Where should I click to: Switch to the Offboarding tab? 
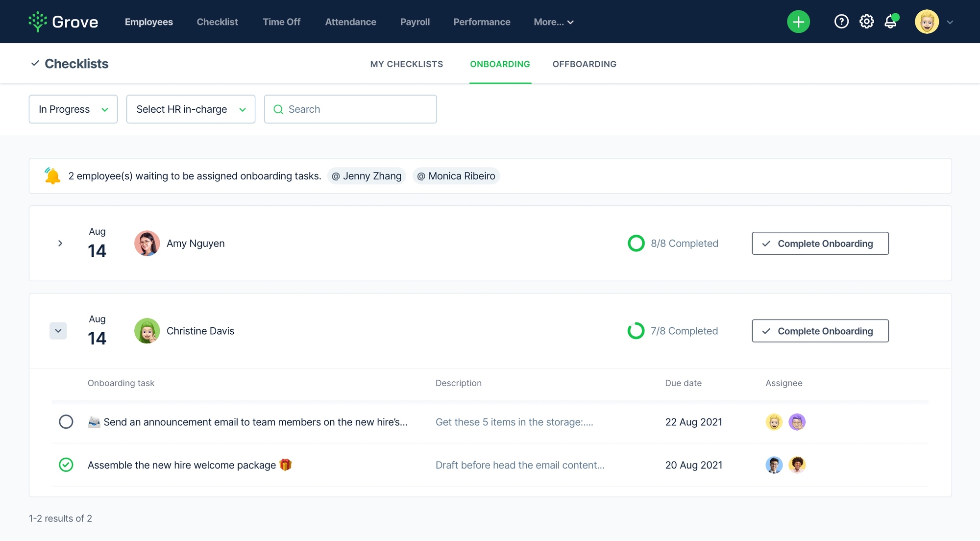(584, 64)
